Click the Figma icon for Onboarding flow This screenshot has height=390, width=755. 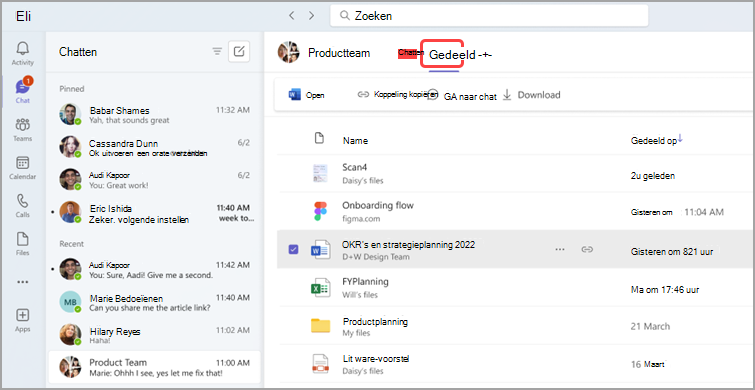pyautogui.click(x=320, y=211)
